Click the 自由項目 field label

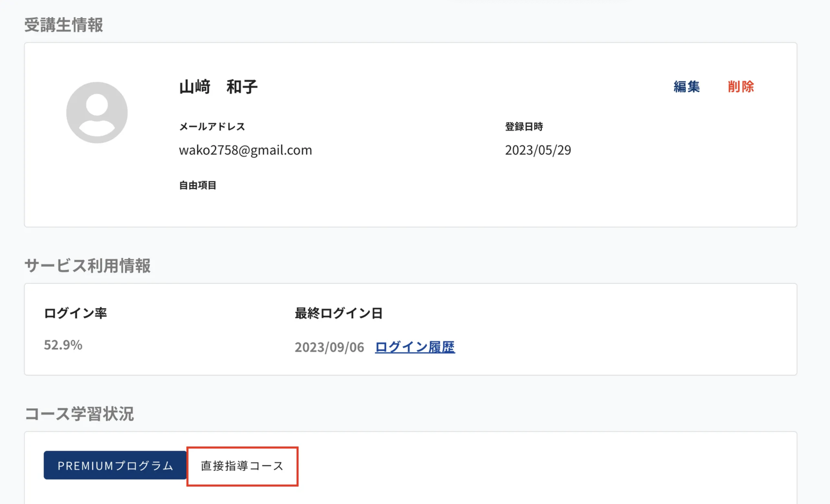tap(197, 185)
